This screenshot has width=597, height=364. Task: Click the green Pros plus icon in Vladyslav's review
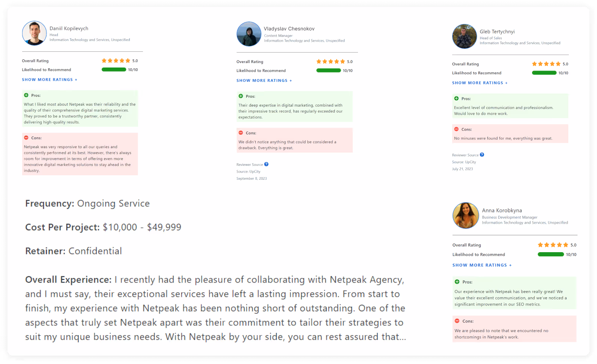click(241, 96)
